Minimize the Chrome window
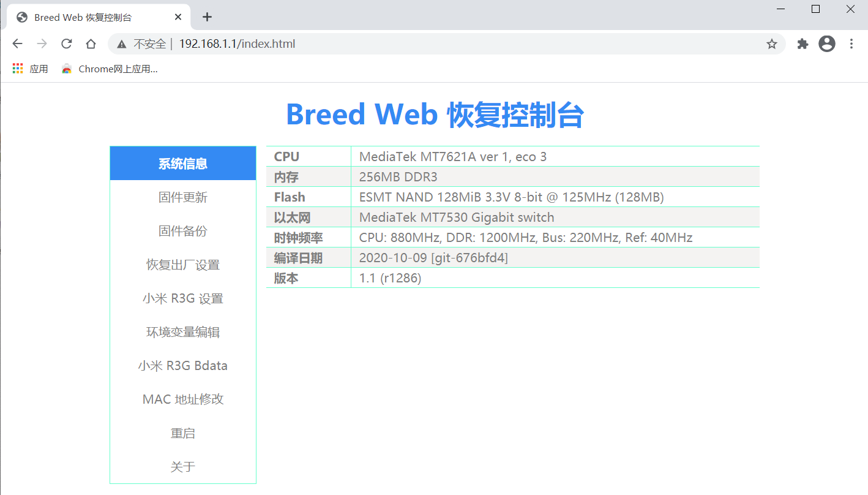Screen dimensions: 868x495 (x=781, y=9)
